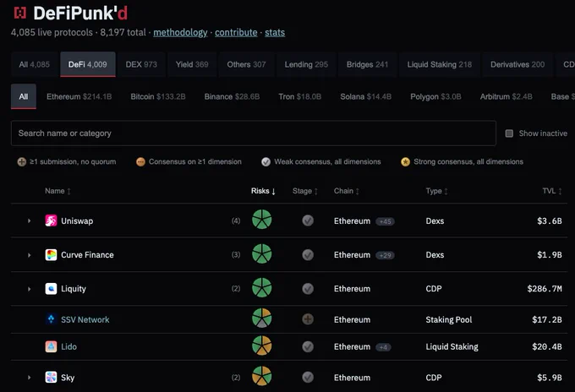Enable the Show inactive checkbox
This screenshot has width=575, height=392.
[x=509, y=133]
